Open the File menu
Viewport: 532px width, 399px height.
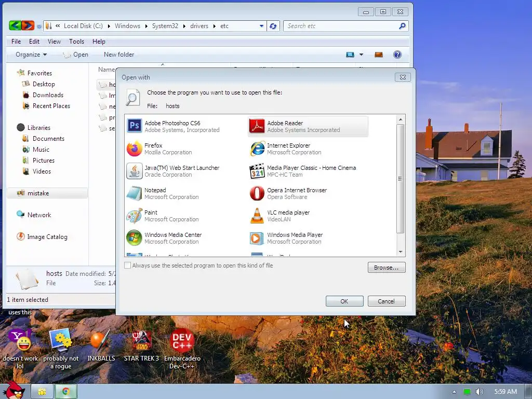pos(16,42)
